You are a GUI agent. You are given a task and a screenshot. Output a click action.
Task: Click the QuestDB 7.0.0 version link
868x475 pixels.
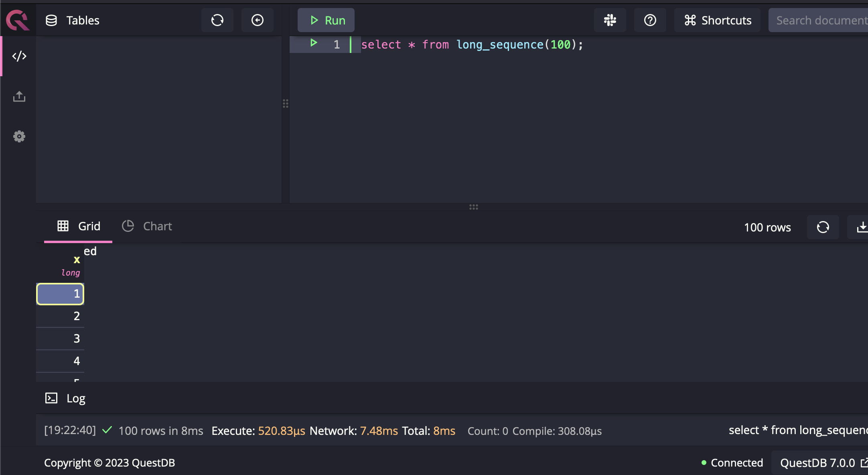point(820,463)
